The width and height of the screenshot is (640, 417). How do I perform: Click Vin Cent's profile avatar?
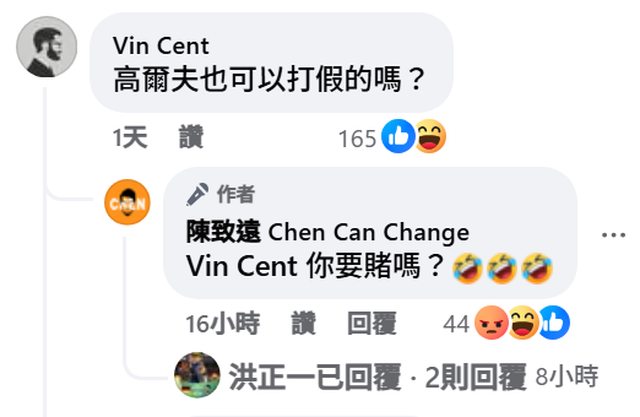[x=47, y=47]
